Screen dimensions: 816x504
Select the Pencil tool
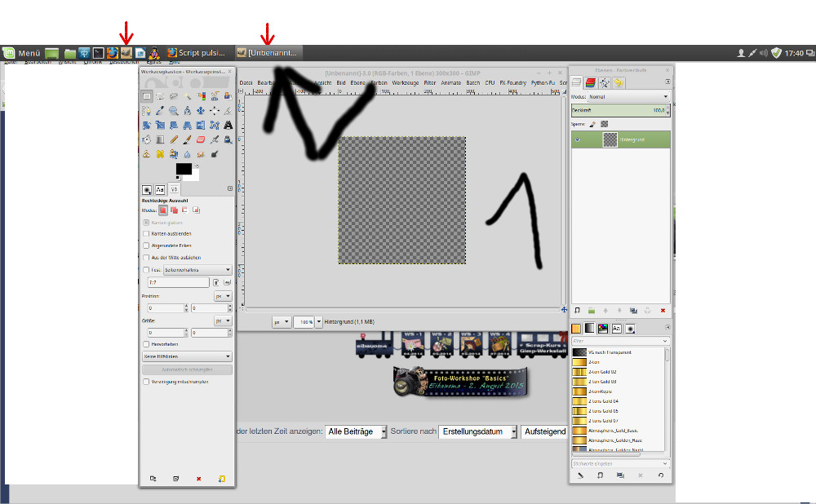pyautogui.click(x=174, y=139)
